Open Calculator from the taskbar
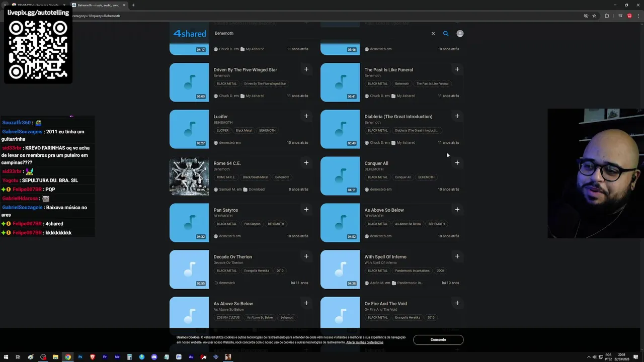 pos(129,357)
